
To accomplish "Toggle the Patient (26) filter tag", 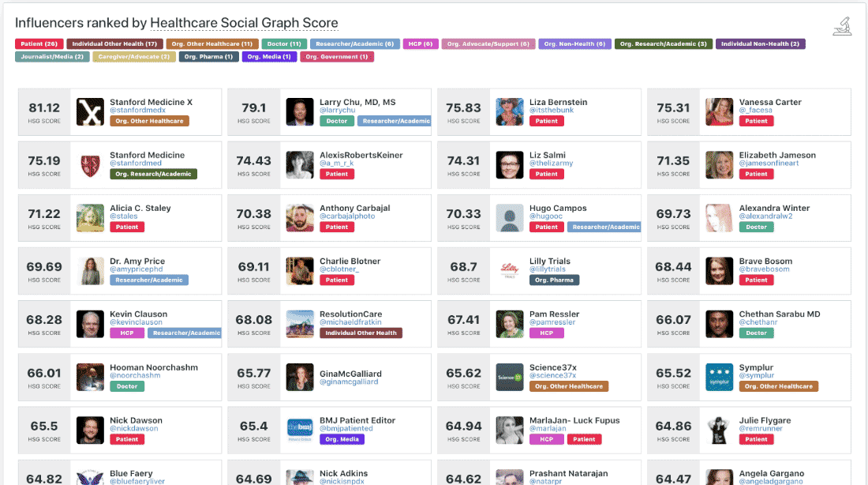I will (39, 44).
